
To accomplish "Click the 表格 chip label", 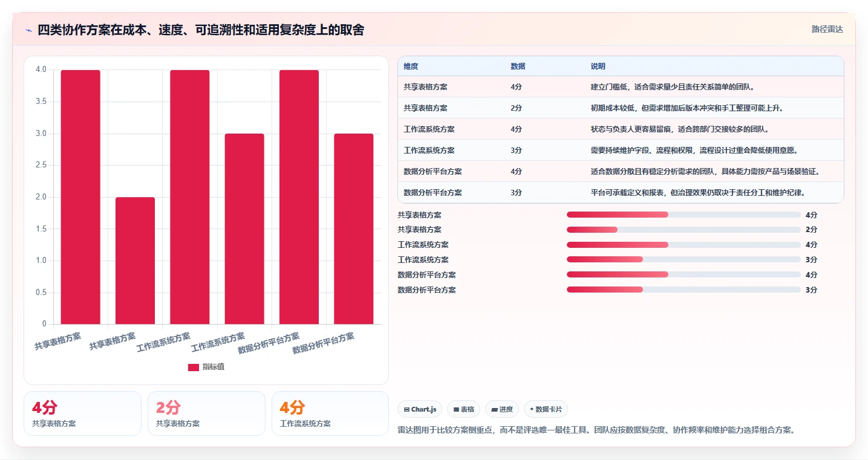I will point(468,409).
